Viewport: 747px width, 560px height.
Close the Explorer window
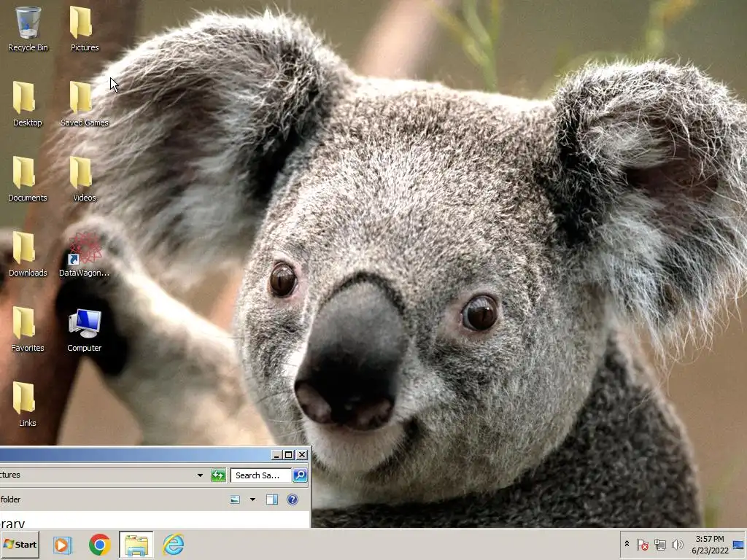(x=302, y=455)
